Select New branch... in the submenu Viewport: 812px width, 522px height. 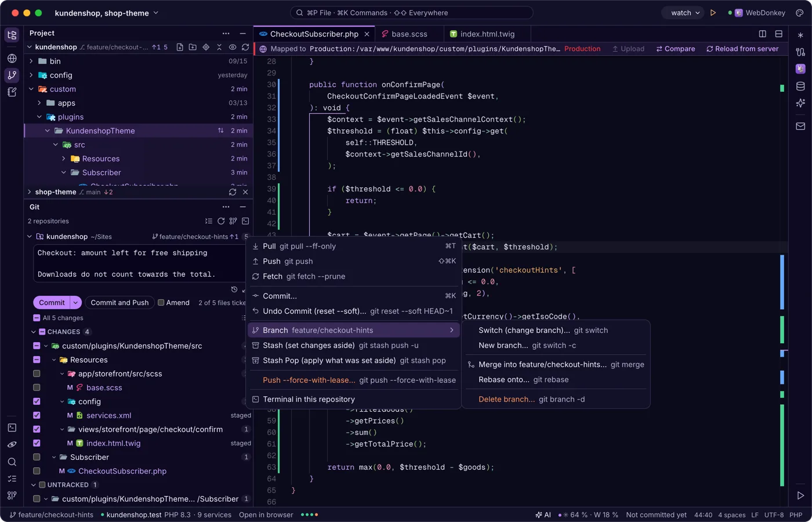[x=556, y=345]
